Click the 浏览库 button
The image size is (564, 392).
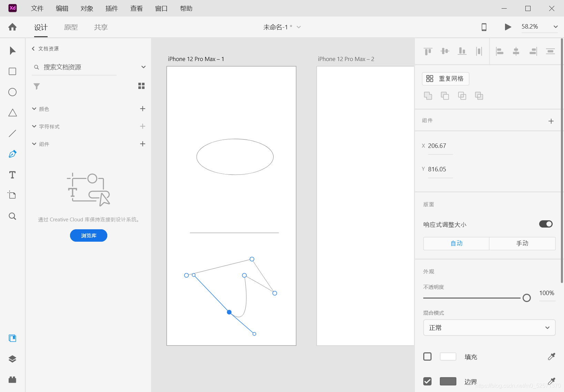pyautogui.click(x=88, y=235)
